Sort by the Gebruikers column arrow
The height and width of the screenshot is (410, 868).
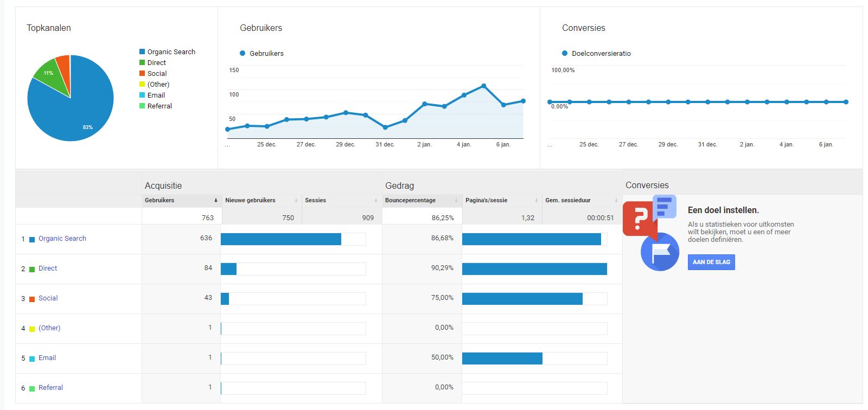(x=216, y=201)
